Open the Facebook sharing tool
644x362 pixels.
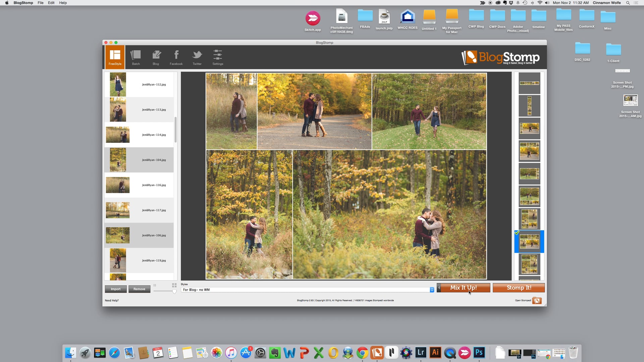[x=176, y=56]
